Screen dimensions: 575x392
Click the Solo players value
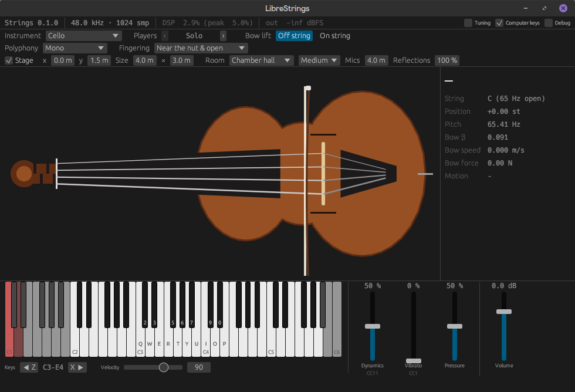194,36
